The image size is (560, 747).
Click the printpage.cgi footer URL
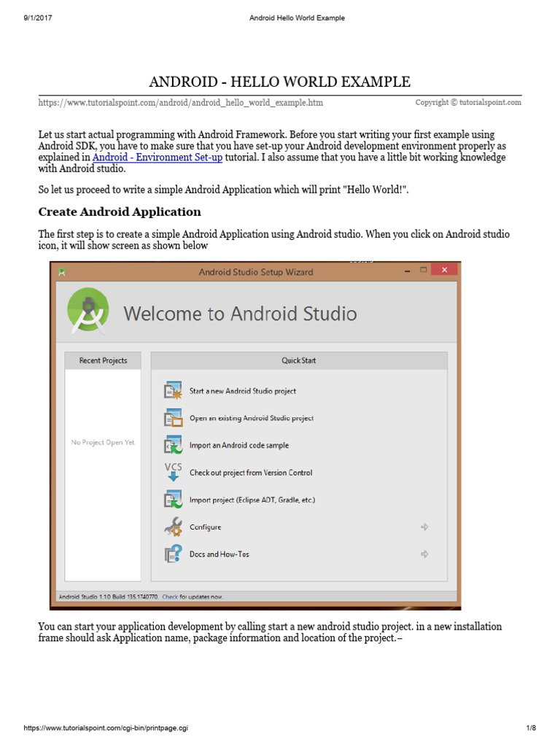(106, 727)
